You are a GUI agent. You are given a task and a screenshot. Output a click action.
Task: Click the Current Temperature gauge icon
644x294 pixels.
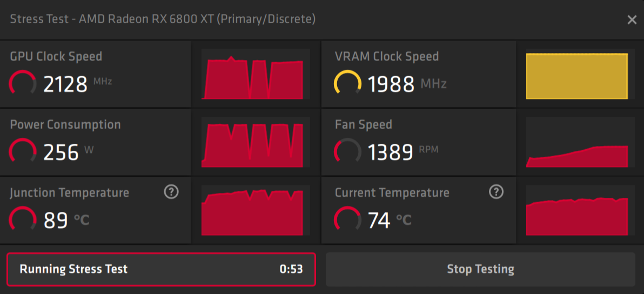tap(348, 219)
